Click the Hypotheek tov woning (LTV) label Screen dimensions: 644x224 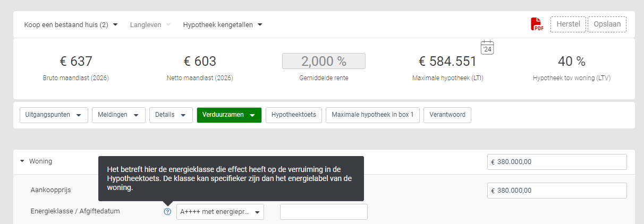572,78
